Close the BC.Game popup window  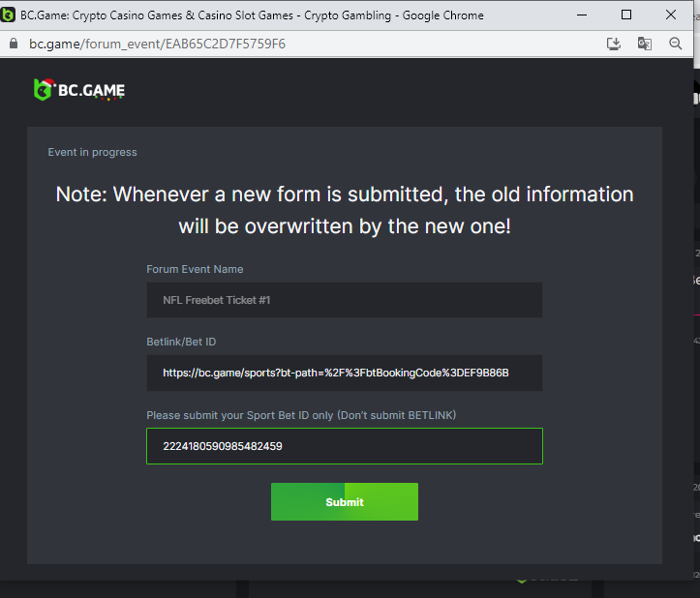(671, 15)
